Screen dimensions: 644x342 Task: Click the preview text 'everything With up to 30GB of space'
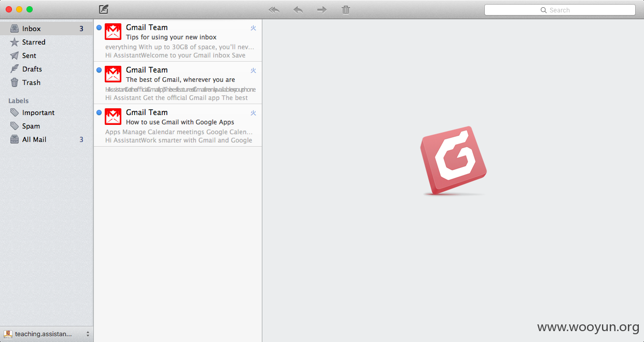coord(179,47)
